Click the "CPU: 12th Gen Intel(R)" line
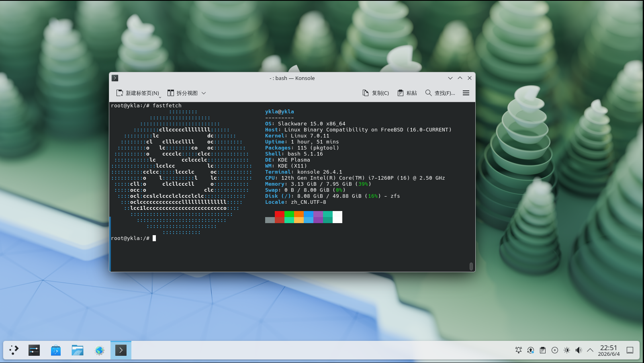 pos(355,178)
